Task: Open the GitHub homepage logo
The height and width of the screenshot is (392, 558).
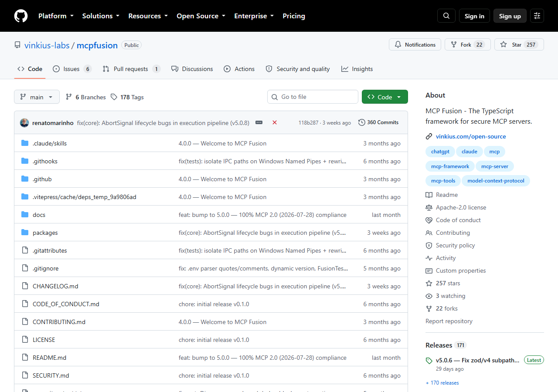Action: coord(21,16)
